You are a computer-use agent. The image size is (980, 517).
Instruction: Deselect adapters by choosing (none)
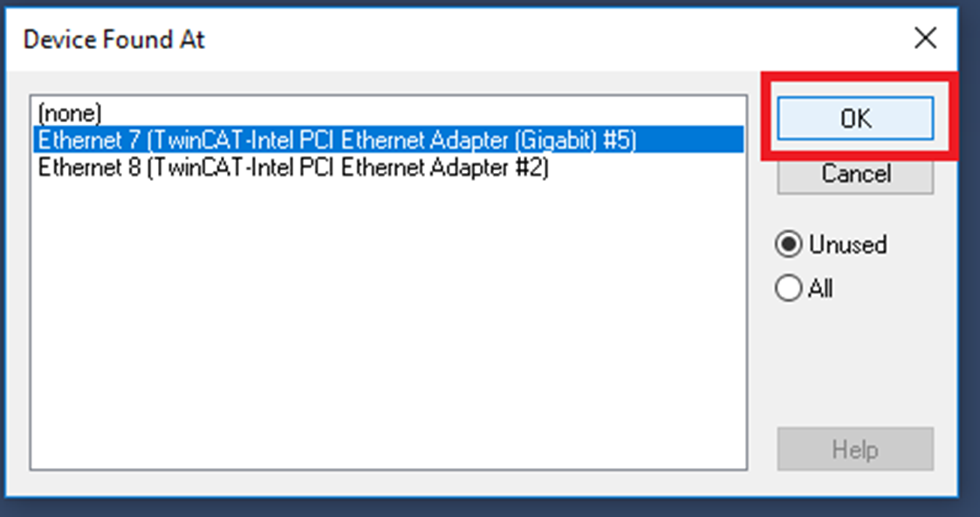click(71, 114)
